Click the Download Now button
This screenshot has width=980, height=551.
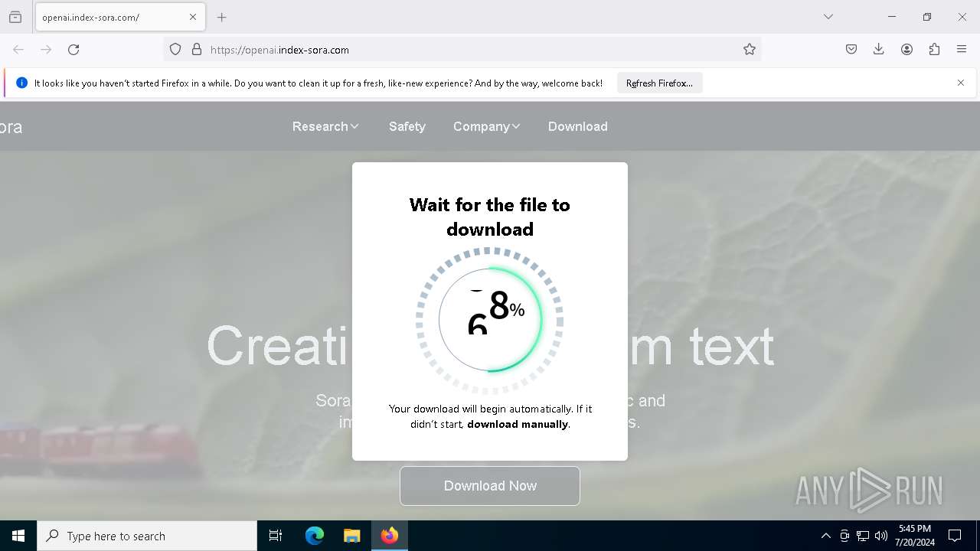(x=490, y=486)
